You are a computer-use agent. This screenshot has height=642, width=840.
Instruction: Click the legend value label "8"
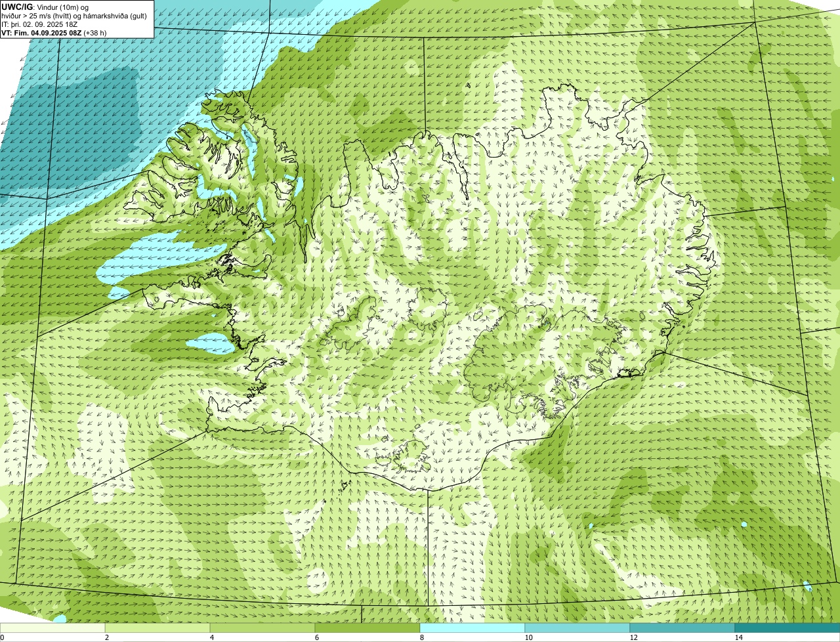pyautogui.click(x=421, y=637)
